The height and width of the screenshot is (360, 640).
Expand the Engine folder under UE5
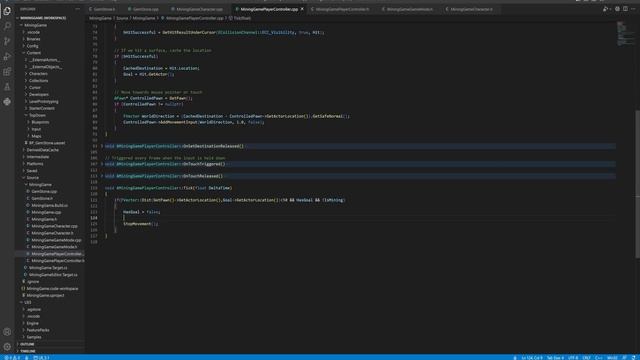pyautogui.click(x=33, y=323)
